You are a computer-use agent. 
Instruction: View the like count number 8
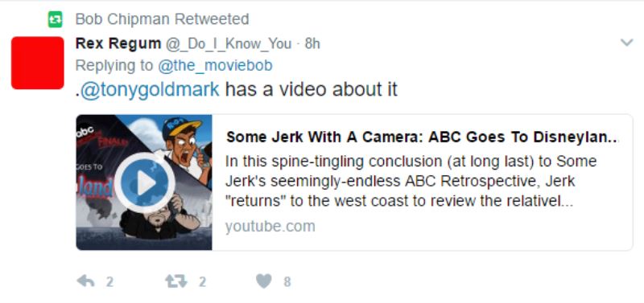pos(287,282)
